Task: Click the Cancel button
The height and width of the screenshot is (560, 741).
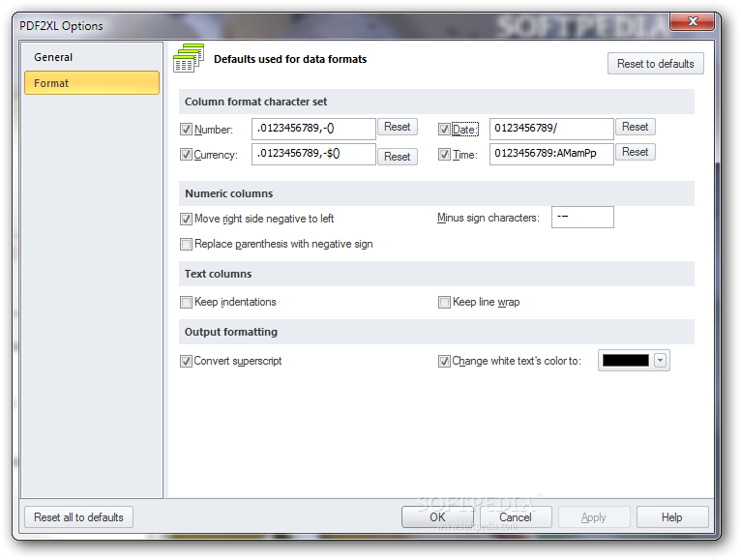Action: tap(516, 517)
